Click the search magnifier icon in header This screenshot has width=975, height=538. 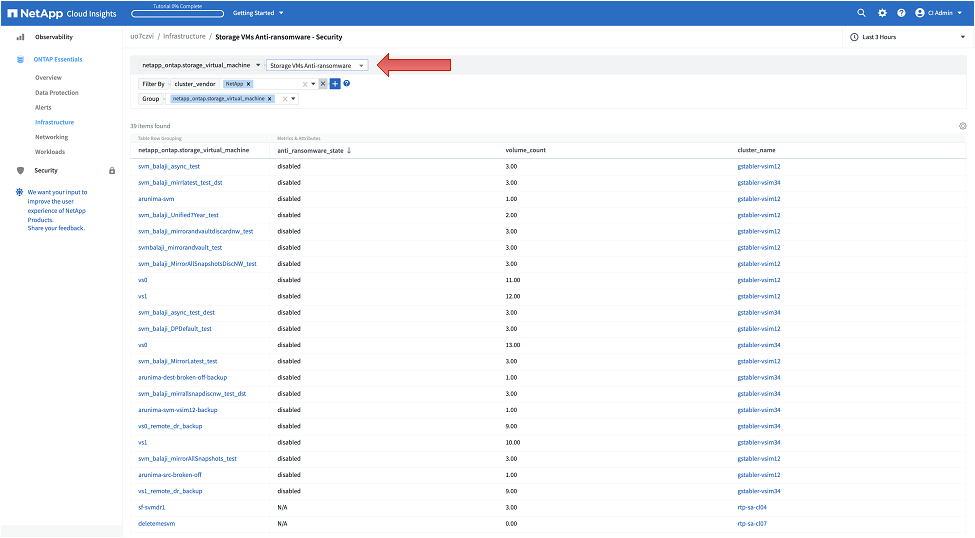[862, 13]
